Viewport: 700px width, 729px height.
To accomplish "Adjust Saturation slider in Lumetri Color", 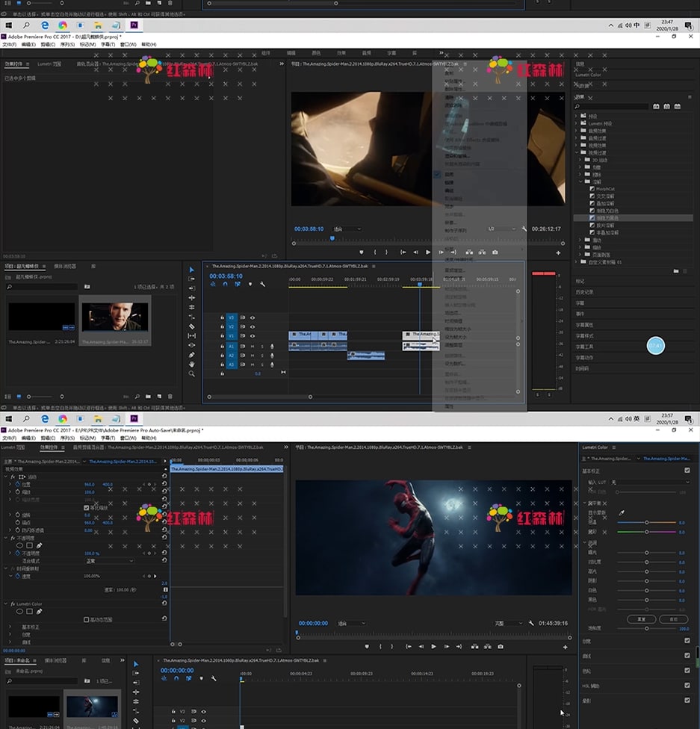I will [x=646, y=629].
